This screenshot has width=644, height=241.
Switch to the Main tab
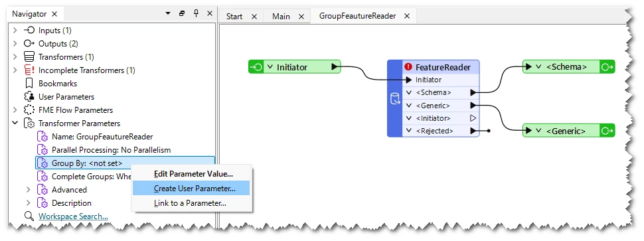pos(281,17)
